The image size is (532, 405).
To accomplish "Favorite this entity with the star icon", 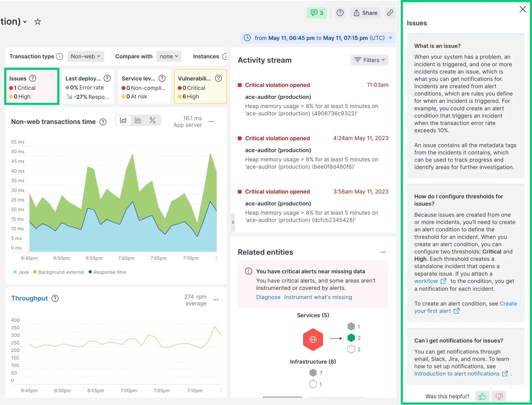I will (x=38, y=22).
